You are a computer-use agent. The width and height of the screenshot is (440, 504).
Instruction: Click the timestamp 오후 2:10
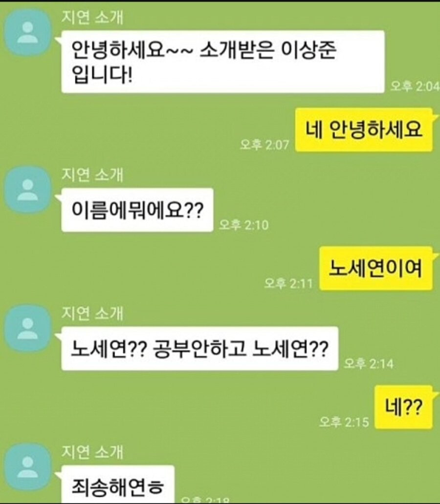click(x=243, y=225)
